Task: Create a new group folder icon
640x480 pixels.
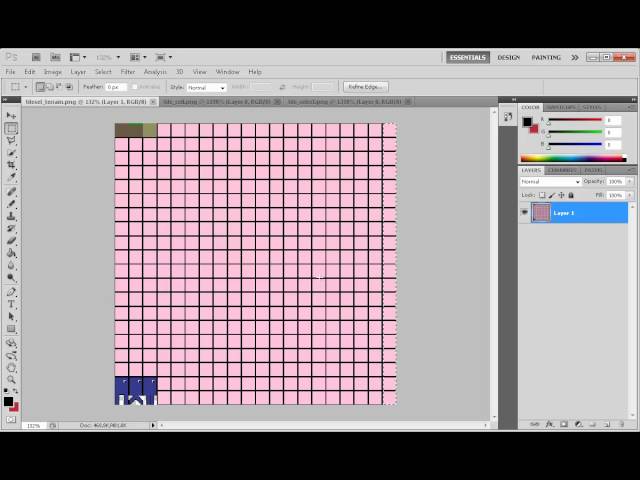Action: (592, 424)
